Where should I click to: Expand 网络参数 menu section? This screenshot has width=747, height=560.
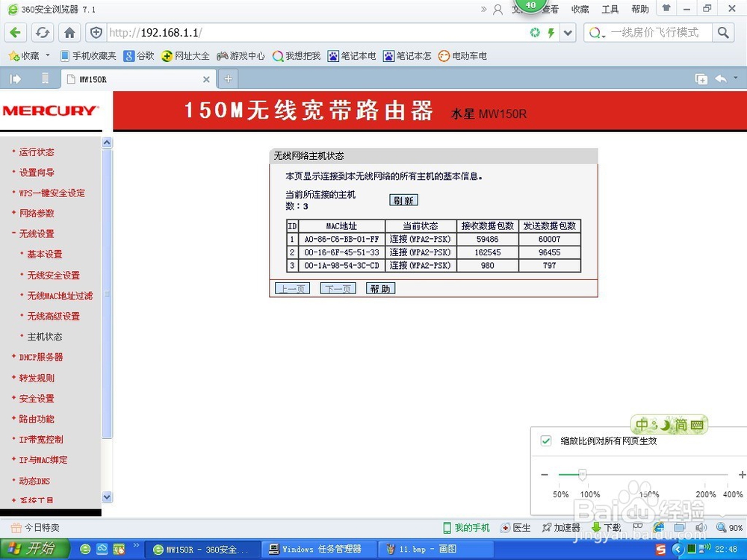coord(37,214)
